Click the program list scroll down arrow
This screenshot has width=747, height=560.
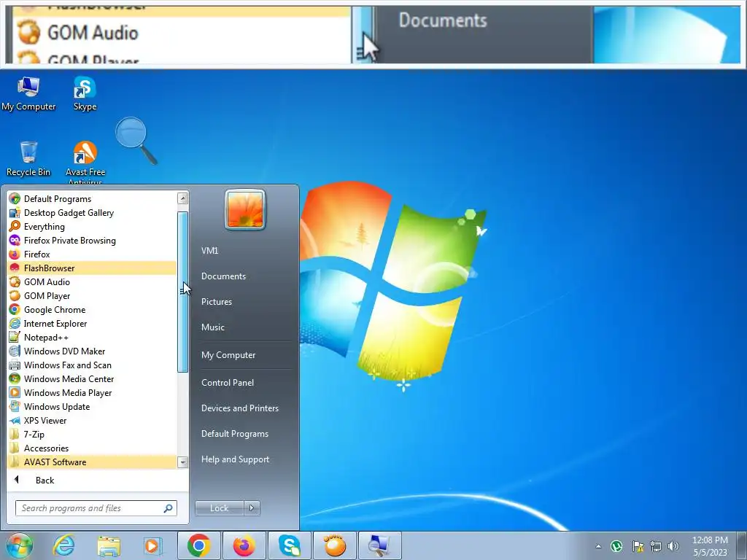point(182,462)
